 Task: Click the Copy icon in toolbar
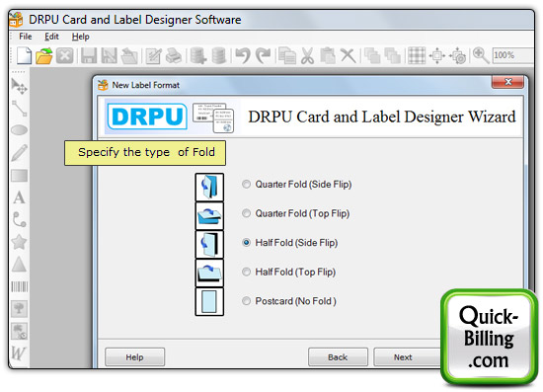(x=287, y=55)
